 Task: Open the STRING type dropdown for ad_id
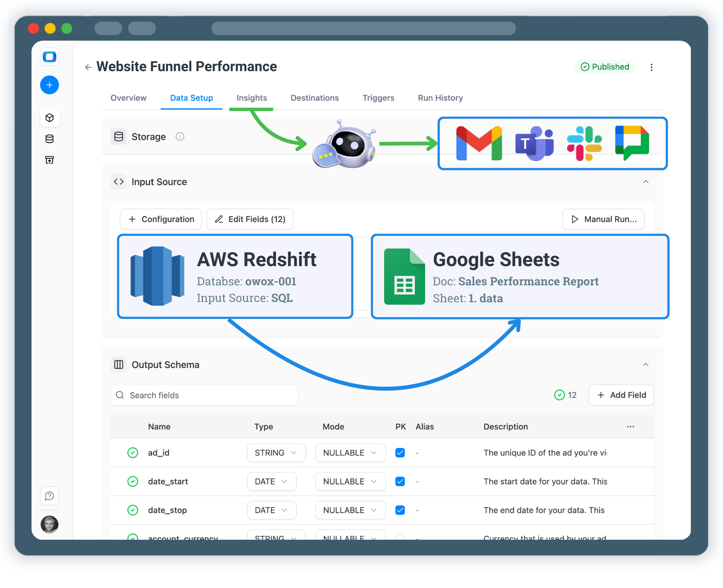[276, 452]
